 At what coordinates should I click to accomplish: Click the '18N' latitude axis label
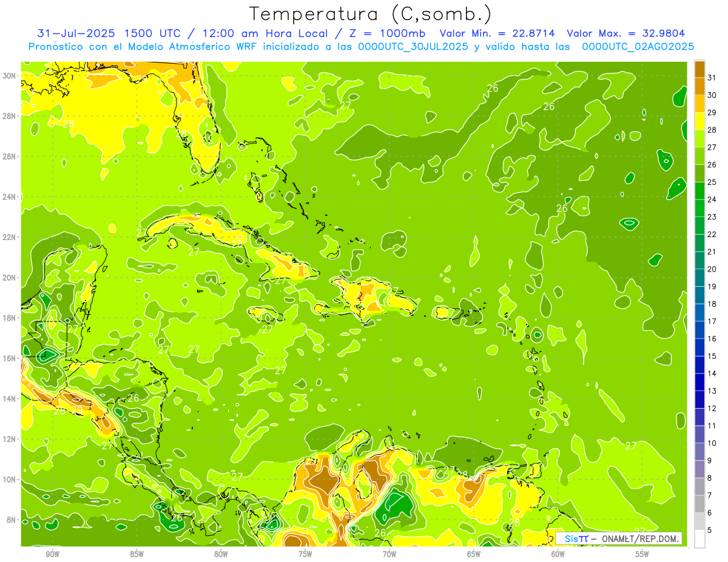tap(9, 318)
